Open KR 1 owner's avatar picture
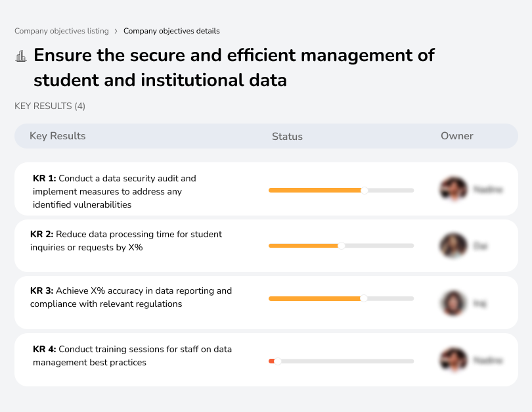Screen dimensions: 532x412 coord(453,189)
